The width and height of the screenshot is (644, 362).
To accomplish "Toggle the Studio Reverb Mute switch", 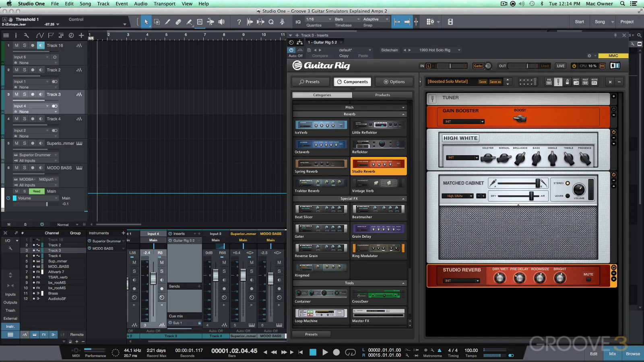I will pyautogui.click(x=588, y=279).
